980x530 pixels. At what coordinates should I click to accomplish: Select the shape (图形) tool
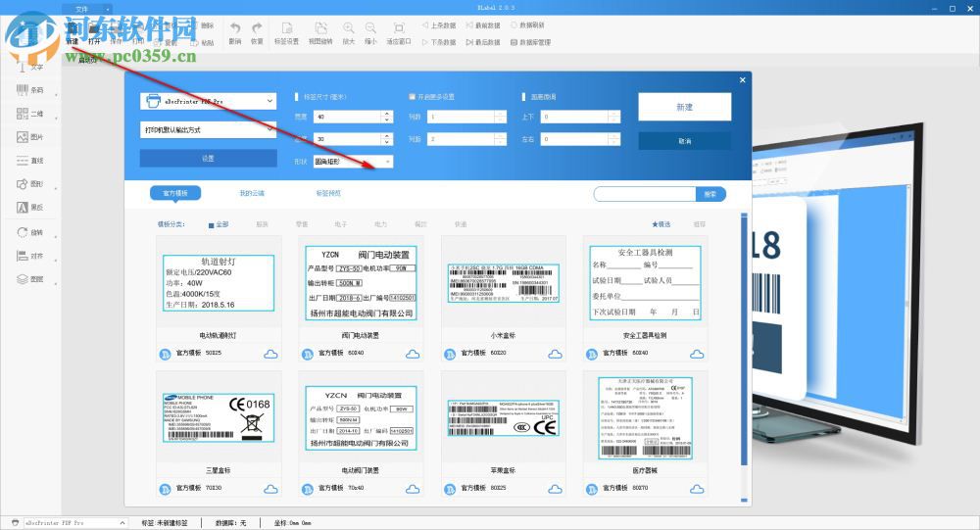(x=29, y=184)
